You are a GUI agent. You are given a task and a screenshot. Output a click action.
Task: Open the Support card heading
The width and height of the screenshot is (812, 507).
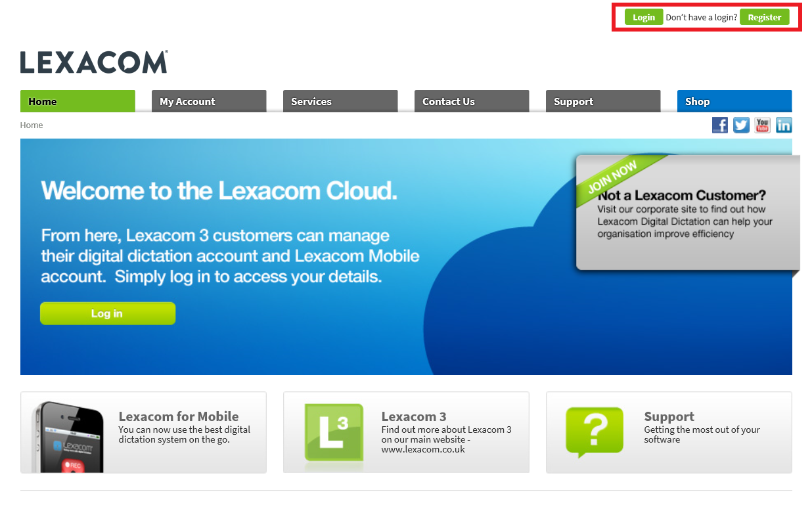coord(669,416)
